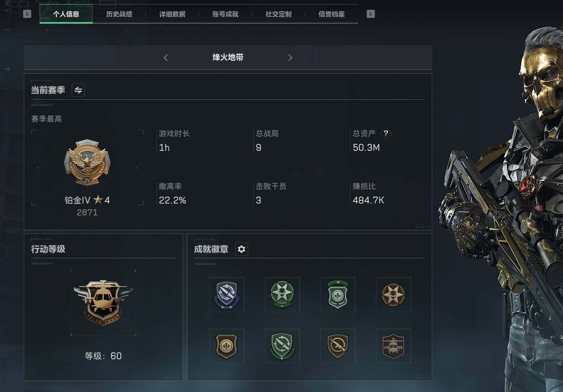Select the bronze bullet shield badge
563x392 pixels.
(x=227, y=346)
